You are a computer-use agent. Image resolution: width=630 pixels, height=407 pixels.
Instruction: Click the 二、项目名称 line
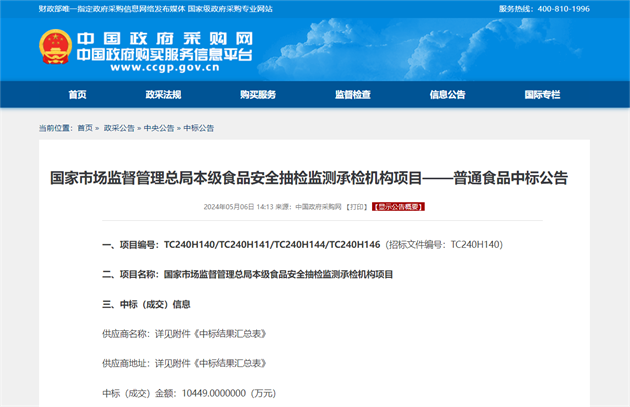pyautogui.click(x=248, y=274)
